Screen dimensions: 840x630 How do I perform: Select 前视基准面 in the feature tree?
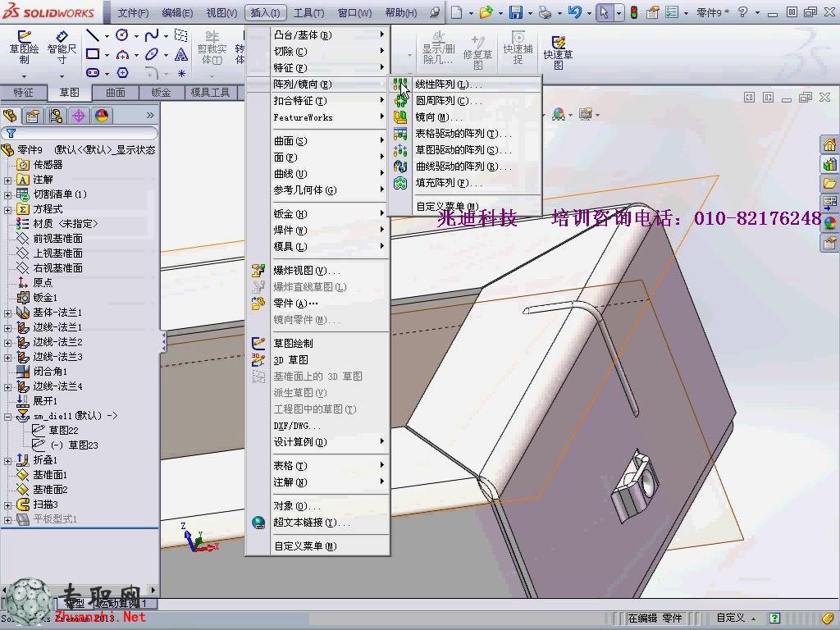(58, 239)
